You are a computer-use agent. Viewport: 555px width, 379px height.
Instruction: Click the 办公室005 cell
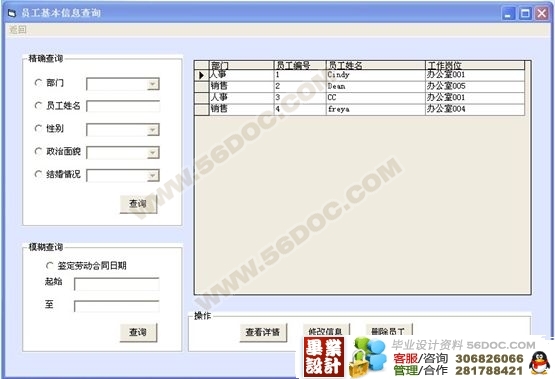click(475, 87)
